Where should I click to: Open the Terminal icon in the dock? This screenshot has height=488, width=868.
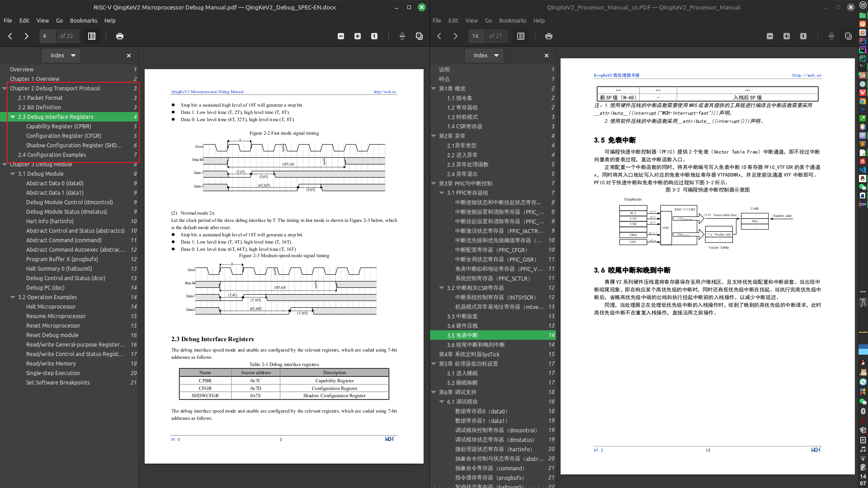tap(863, 66)
